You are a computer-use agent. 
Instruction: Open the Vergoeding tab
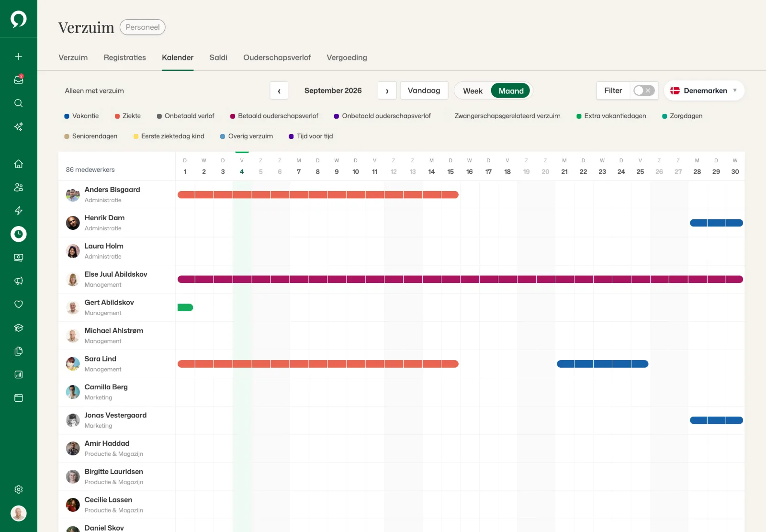click(347, 57)
